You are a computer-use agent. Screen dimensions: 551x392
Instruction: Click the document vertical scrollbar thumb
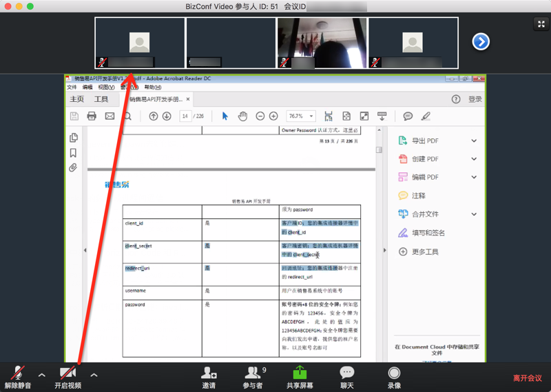379,149
